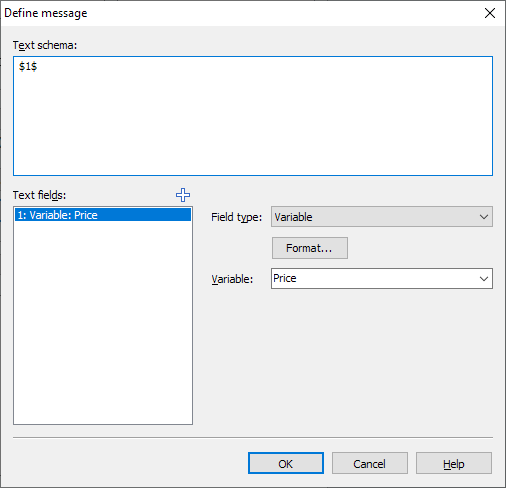Close the Define message dialog
This screenshot has height=488, width=506.
click(x=490, y=13)
